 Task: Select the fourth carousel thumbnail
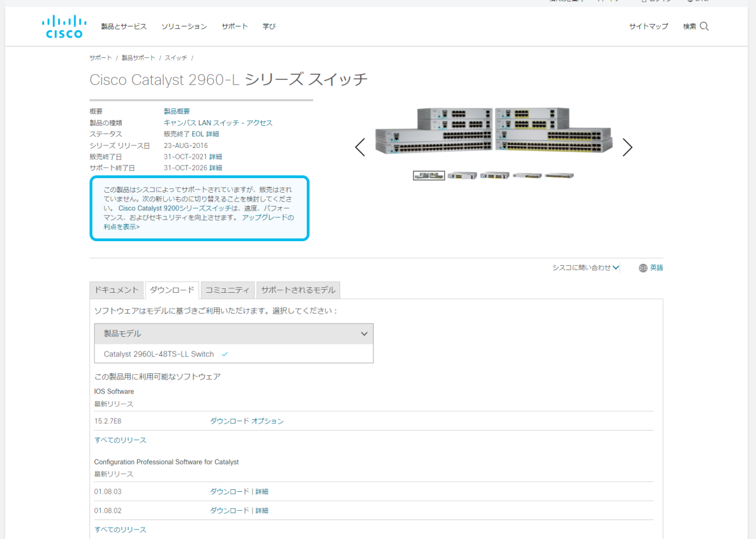coord(527,176)
